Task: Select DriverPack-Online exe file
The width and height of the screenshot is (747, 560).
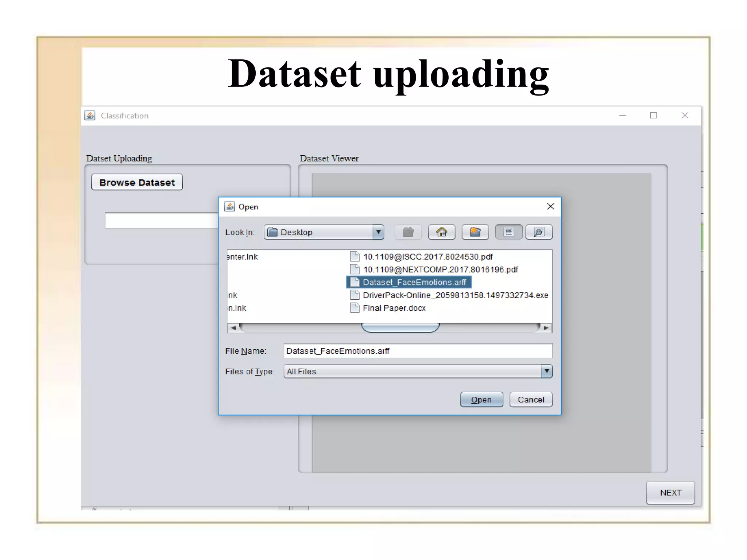Action: [449, 295]
